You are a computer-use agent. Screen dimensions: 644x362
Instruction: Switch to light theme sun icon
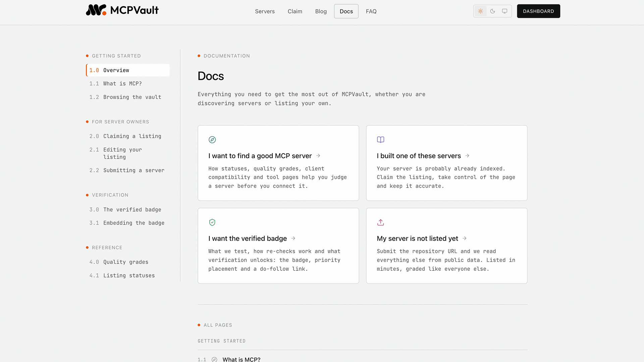coord(480,11)
